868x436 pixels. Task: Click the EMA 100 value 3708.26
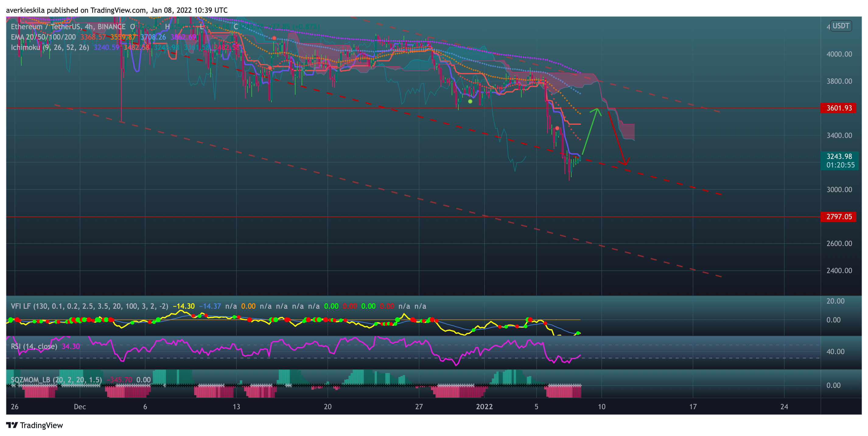153,37
